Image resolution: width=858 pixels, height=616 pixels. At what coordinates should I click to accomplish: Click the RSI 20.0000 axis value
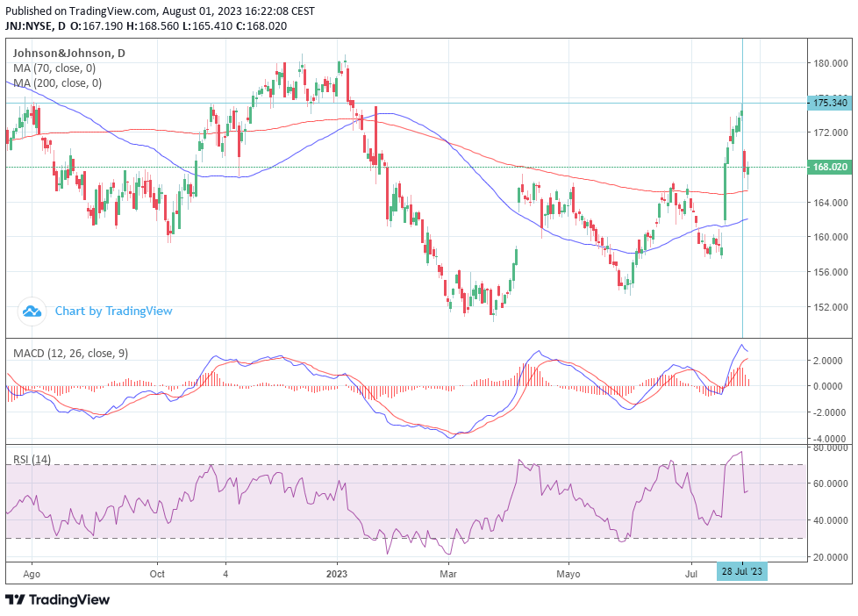point(831,557)
